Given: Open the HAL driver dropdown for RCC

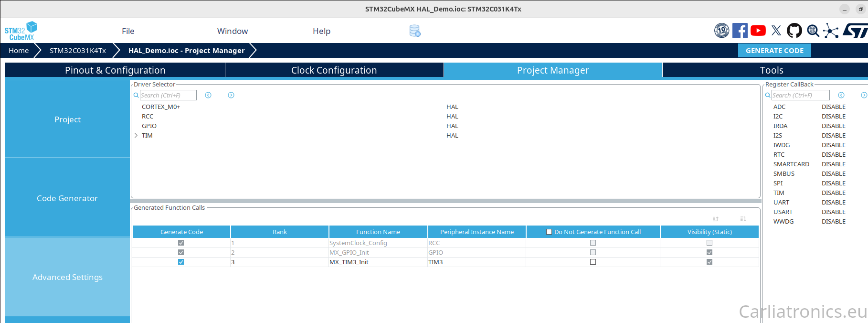Looking at the screenshot, I should pyautogui.click(x=452, y=117).
